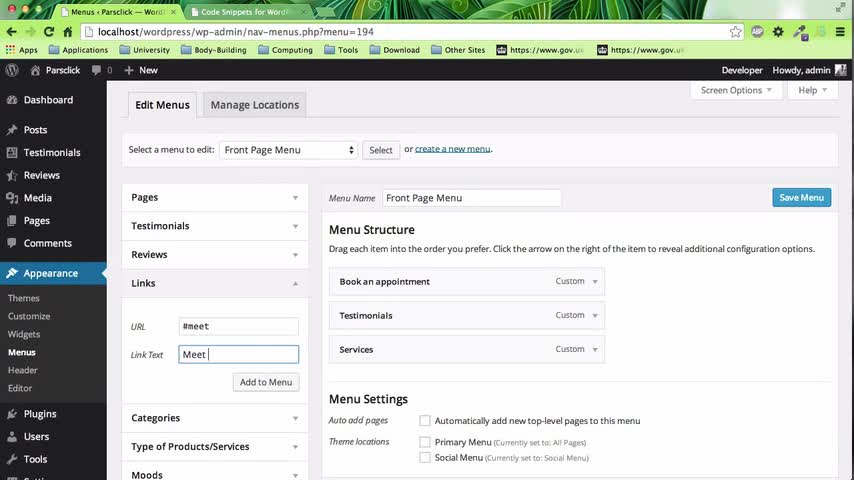Viewport: 854px width, 480px height.
Task: Click the Posts pin icon
Action: (12, 130)
